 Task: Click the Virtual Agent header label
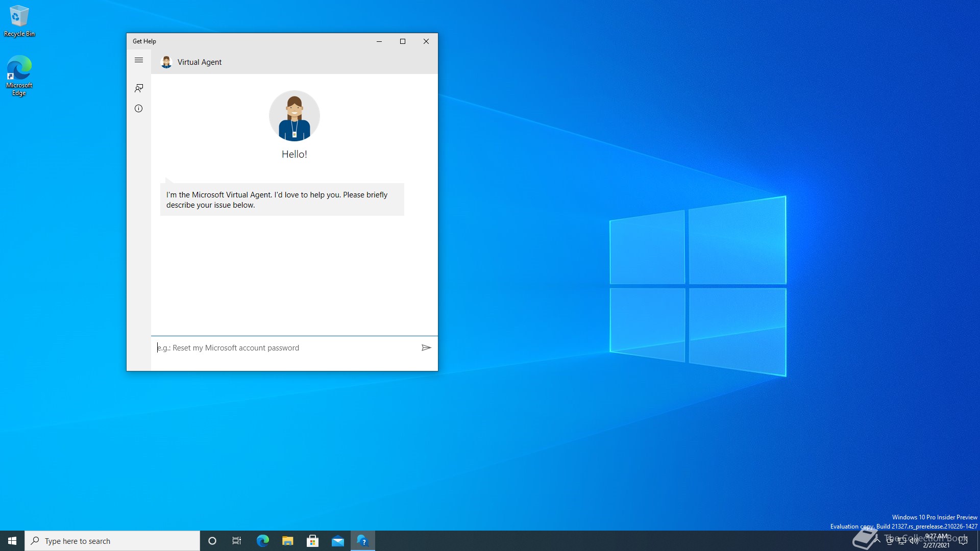coord(200,62)
